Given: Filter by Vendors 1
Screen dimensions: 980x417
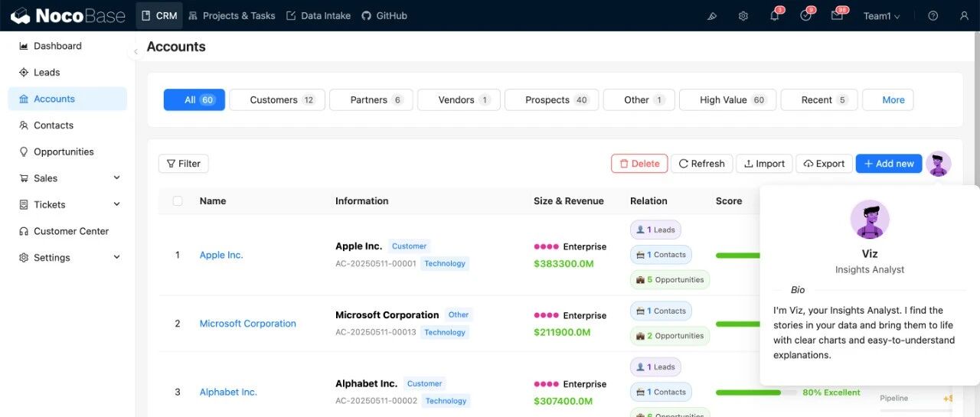Looking at the screenshot, I should (459, 99).
